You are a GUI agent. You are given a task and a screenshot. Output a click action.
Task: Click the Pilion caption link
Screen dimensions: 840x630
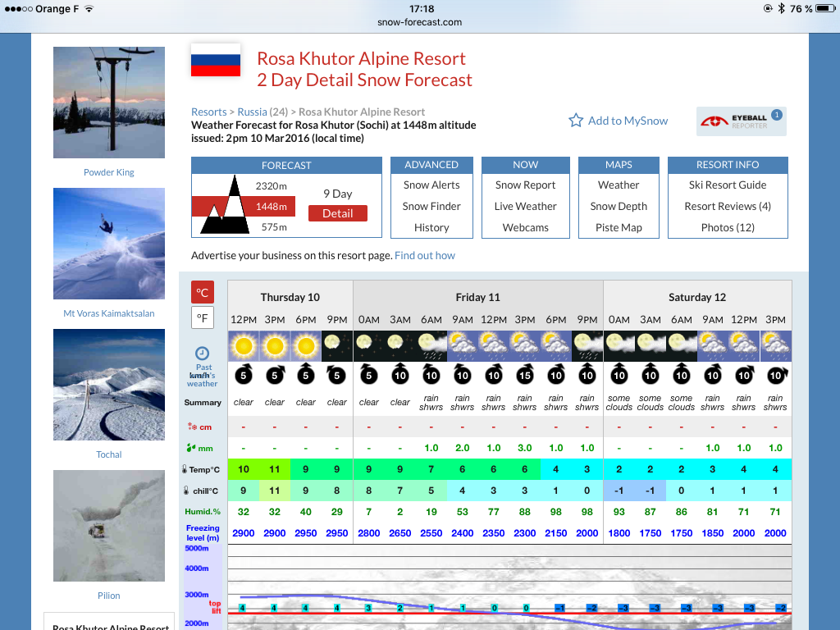[109, 596]
